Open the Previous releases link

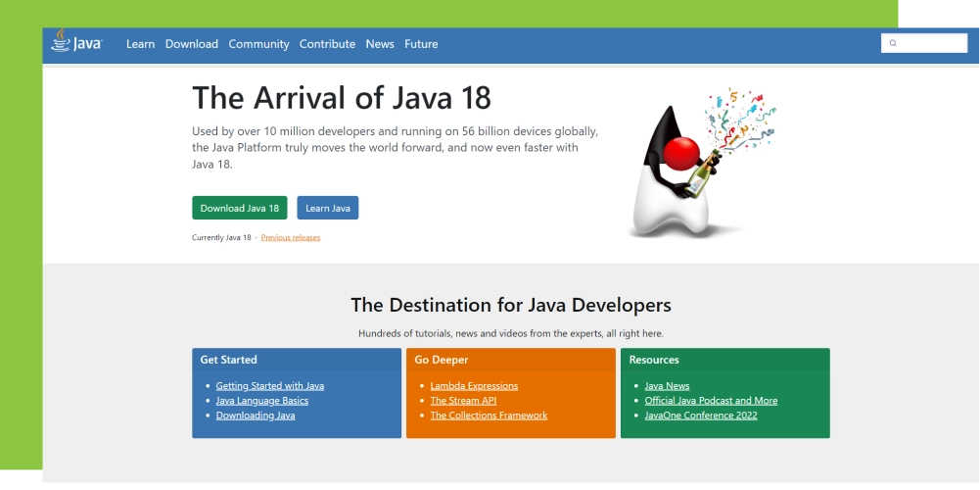291,238
